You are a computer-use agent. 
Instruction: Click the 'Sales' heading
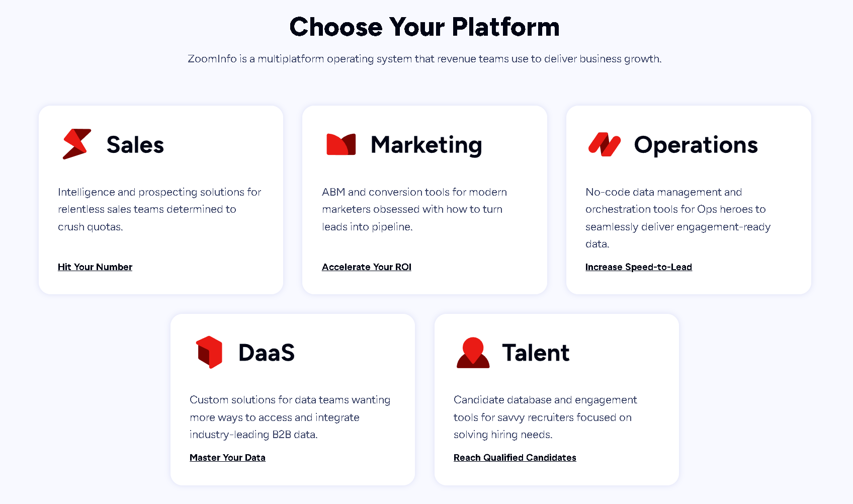[x=135, y=144]
